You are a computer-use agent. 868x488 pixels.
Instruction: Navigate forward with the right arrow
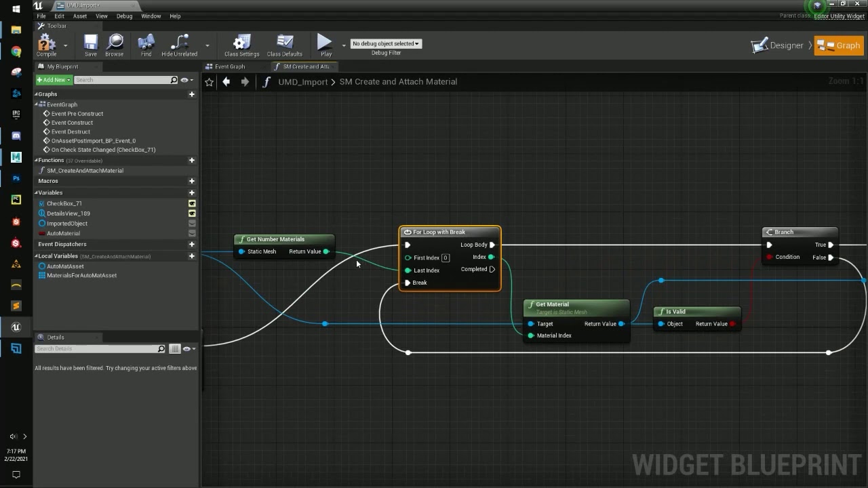pyautogui.click(x=245, y=81)
